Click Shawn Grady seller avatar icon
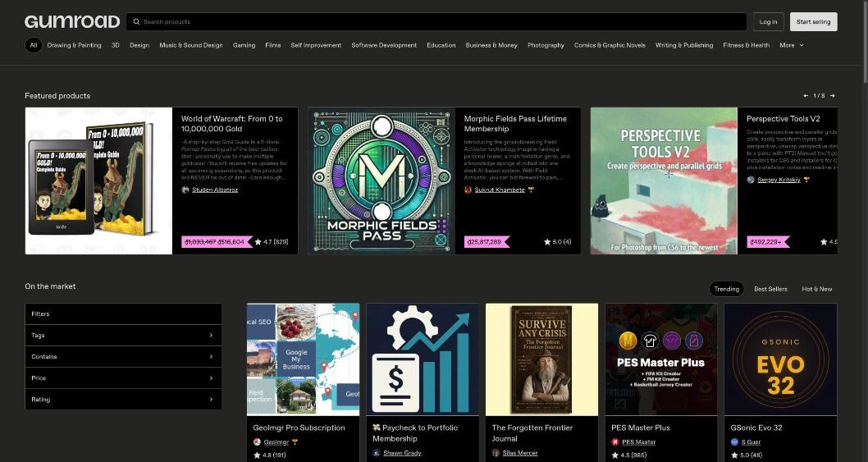 [377, 453]
